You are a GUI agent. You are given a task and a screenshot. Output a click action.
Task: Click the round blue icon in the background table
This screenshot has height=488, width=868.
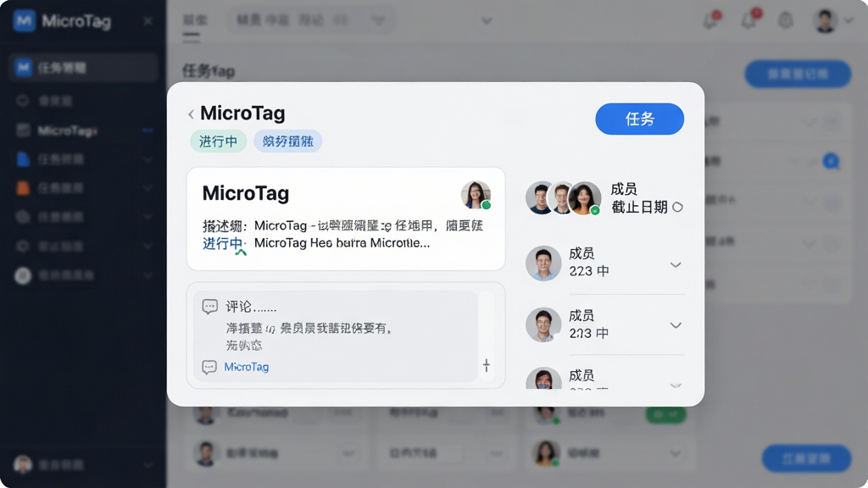coord(831,161)
